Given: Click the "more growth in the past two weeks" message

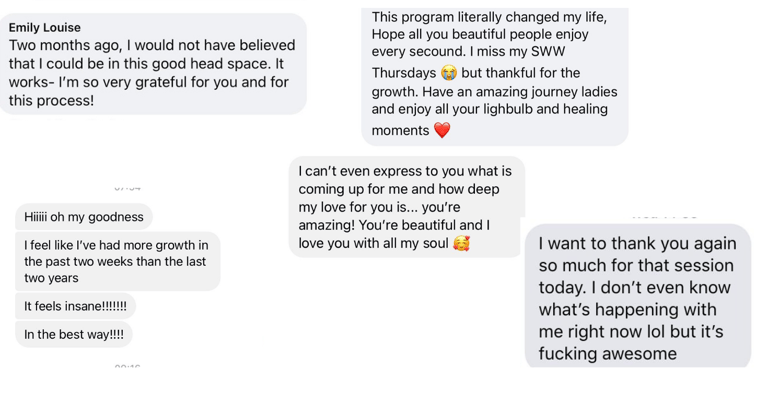Looking at the screenshot, I should coord(116,261).
